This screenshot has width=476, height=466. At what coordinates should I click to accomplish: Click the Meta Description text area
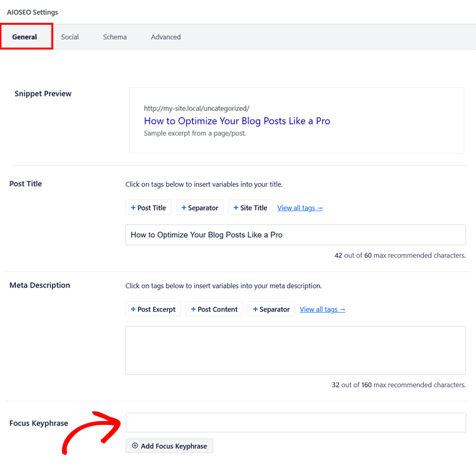click(x=295, y=350)
